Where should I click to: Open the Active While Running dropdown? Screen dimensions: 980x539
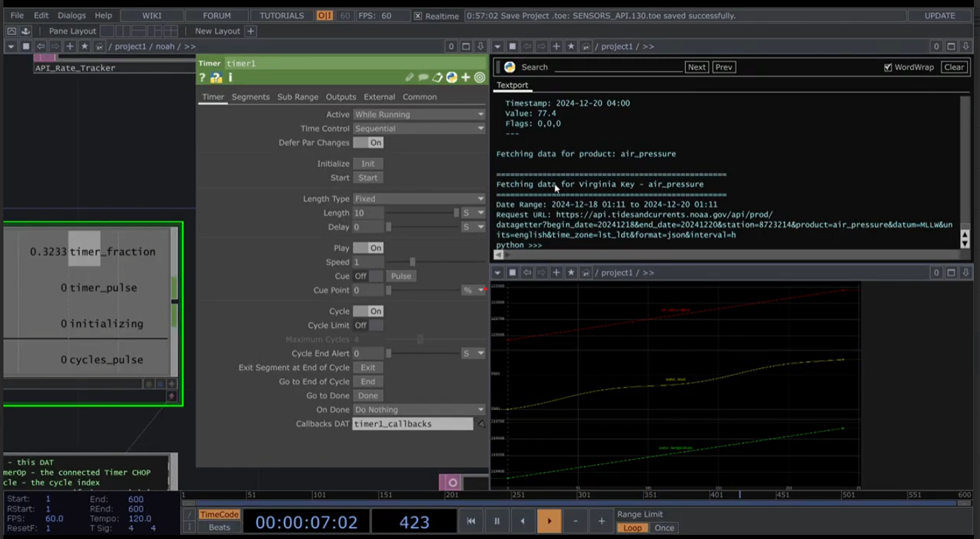[419, 114]
